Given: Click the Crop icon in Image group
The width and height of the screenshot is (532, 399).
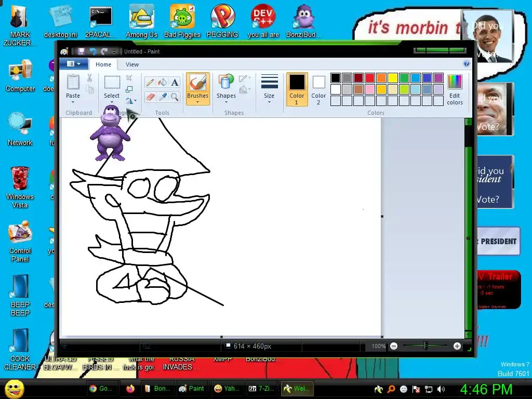Looking at the screenshot, I should pos(129,78).
